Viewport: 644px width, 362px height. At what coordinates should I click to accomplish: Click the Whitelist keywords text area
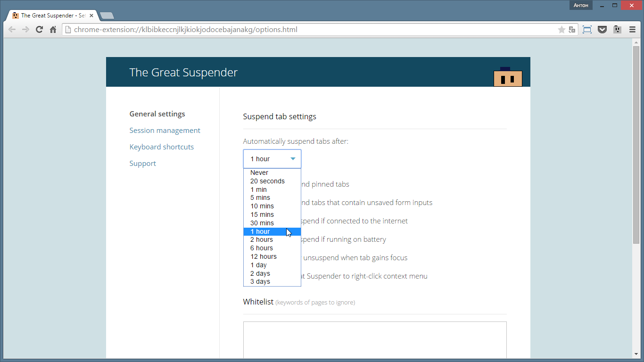(x=375, y=340)
